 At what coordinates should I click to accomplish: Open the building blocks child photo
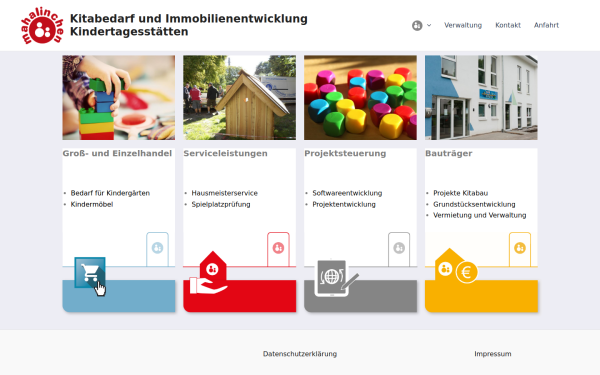119,98
